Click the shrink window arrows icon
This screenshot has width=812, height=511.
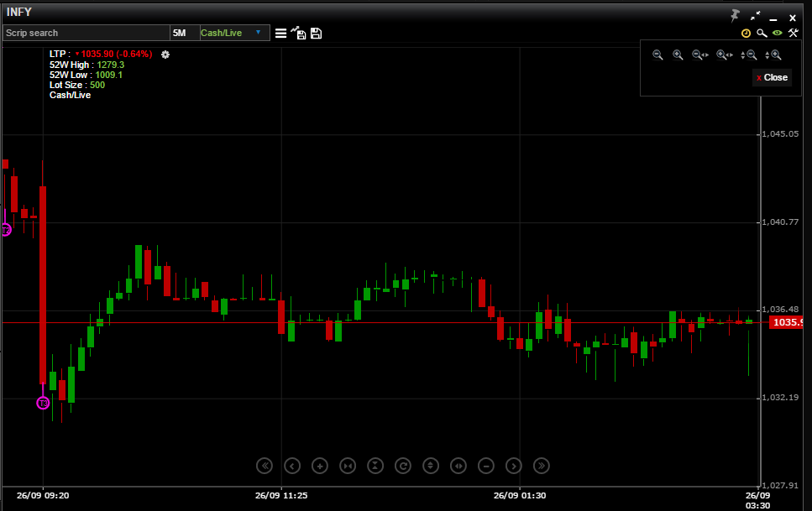coord(756,16)
